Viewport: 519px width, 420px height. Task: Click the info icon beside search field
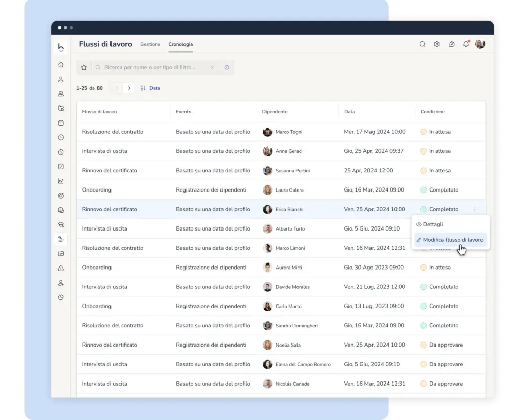[227, 67]
